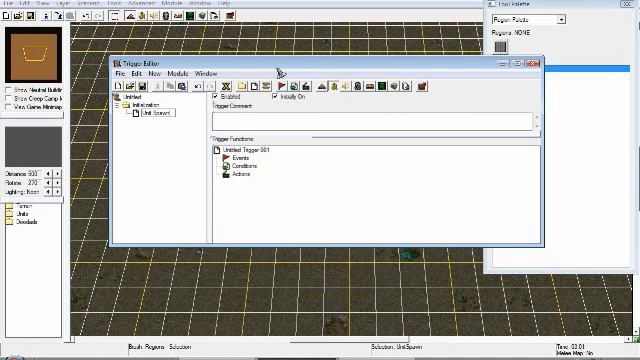
Task: Enable View Game Minimap checkbox
Action: 8,107
